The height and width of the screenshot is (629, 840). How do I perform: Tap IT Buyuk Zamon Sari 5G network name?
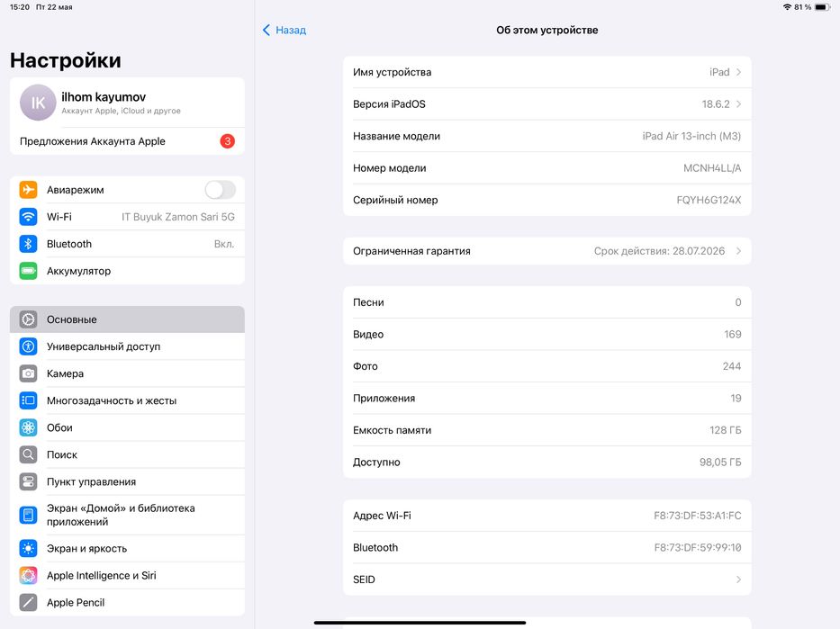click(178, 217)
